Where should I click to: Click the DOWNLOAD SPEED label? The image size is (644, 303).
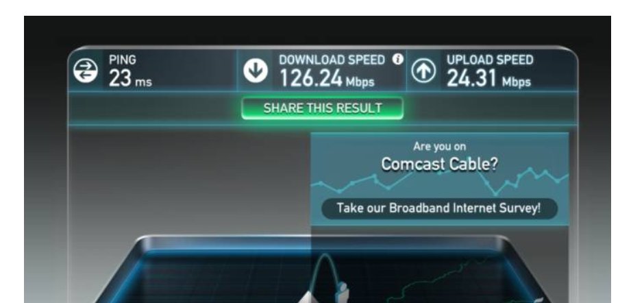point(332,60)
